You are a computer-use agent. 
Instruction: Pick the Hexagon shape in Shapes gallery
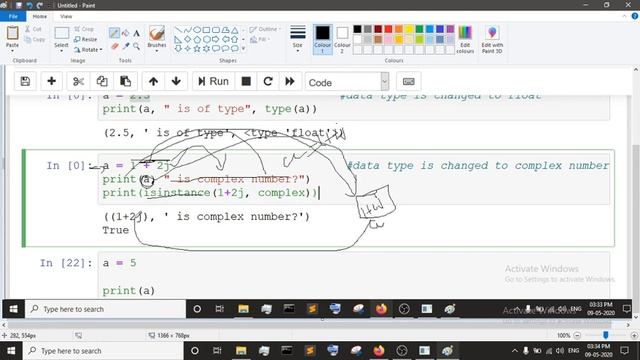pos(206,40)
